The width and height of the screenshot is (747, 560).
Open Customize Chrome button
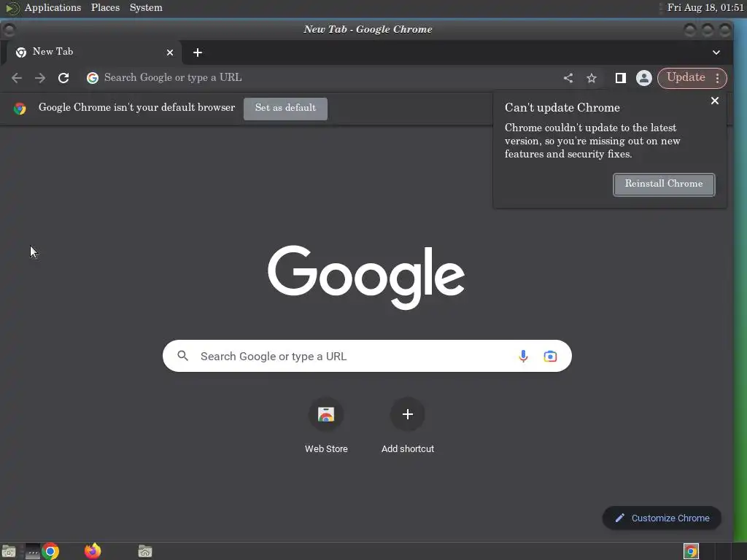point(662,518)
